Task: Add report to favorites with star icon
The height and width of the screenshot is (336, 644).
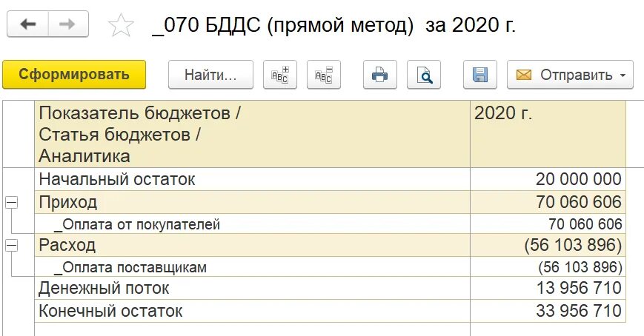Action: (121, 25)
